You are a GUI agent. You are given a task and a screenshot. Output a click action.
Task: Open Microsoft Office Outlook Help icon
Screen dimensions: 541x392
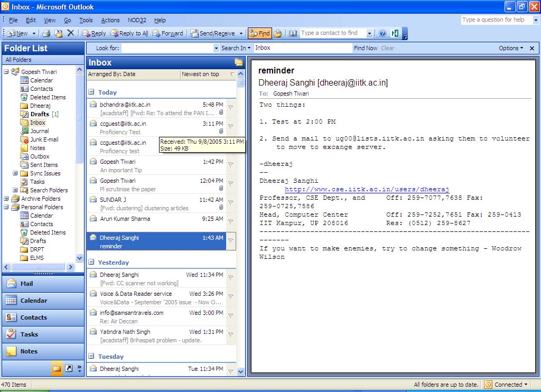pos(383,33)
